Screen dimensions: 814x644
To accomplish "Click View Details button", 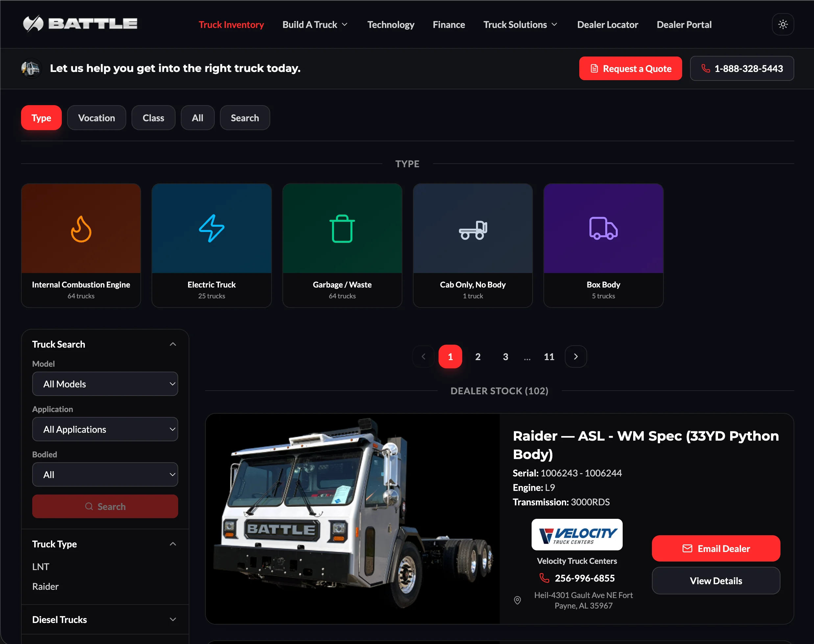I will point(716,581).
